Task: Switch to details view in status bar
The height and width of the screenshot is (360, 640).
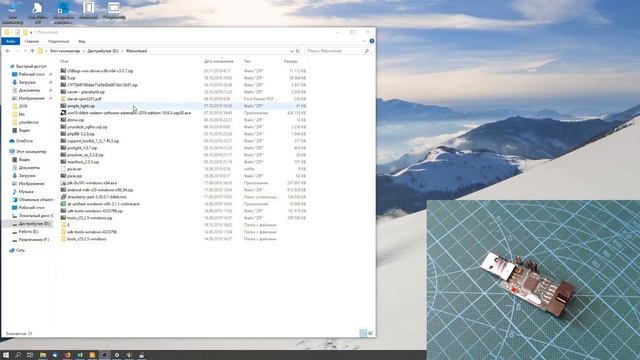Action: click(x=363, y=333)
